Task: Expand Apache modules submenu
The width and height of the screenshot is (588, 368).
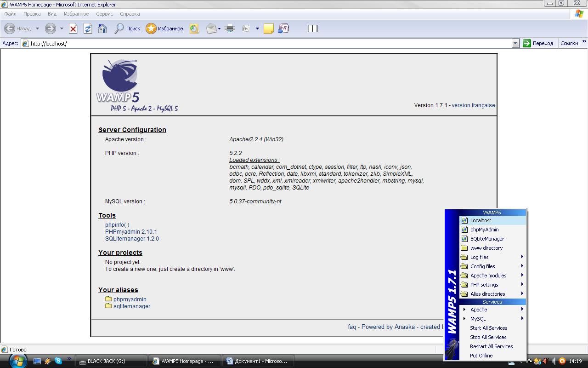Action: [x=522, y=275]
